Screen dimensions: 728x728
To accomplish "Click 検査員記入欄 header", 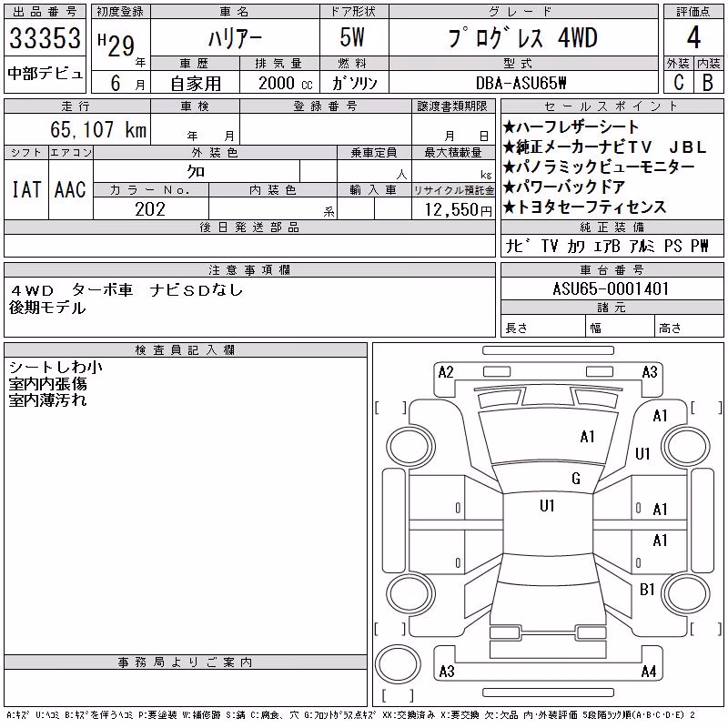I will (185, 349).
